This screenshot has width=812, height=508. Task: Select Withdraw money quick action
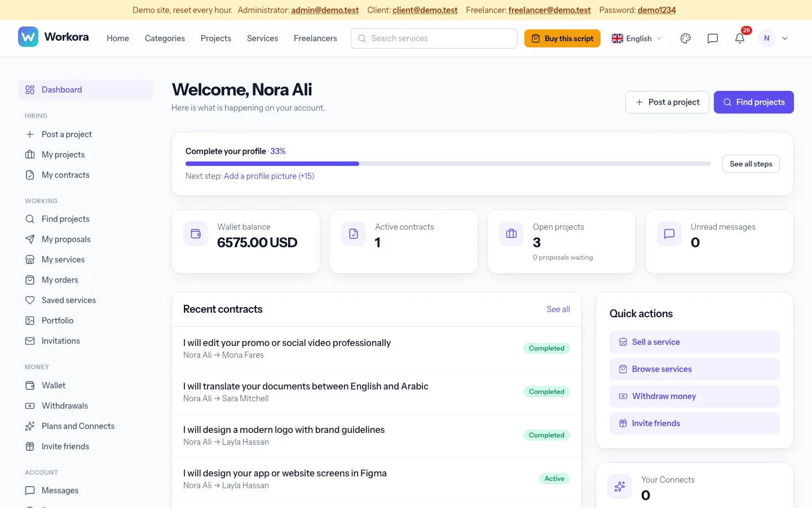[695, 396]
